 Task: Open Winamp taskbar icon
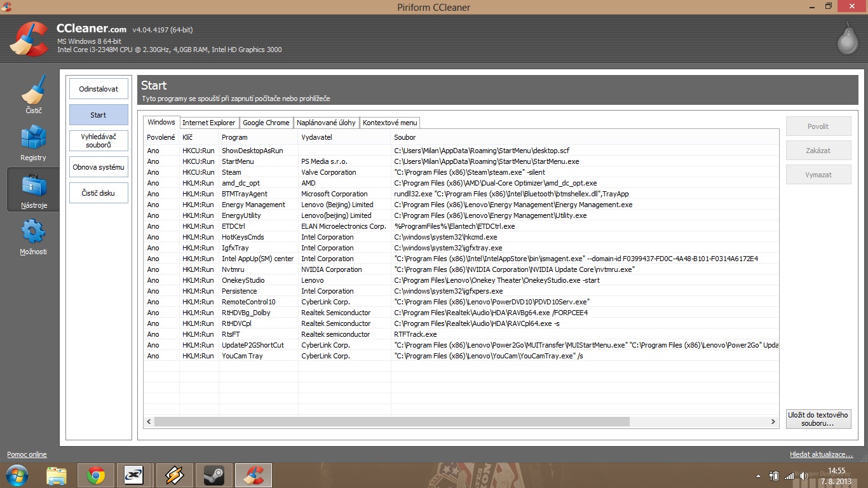[174, 475]
